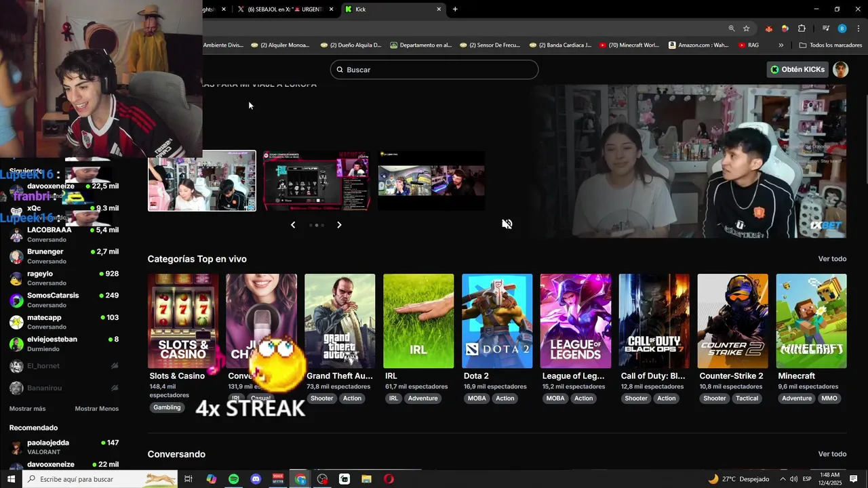Image resolution: width=868 pixels, height=488 pixels.
Task: Close the Kick browser tab
Action: 439,9
